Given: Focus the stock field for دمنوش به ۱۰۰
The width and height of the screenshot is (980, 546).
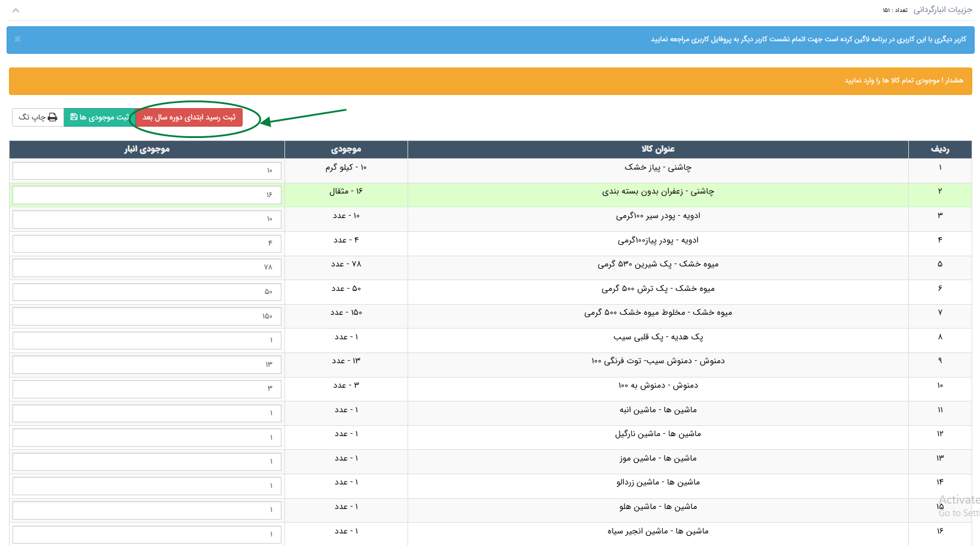Looking at the screenshot, I should pos(146,389).
